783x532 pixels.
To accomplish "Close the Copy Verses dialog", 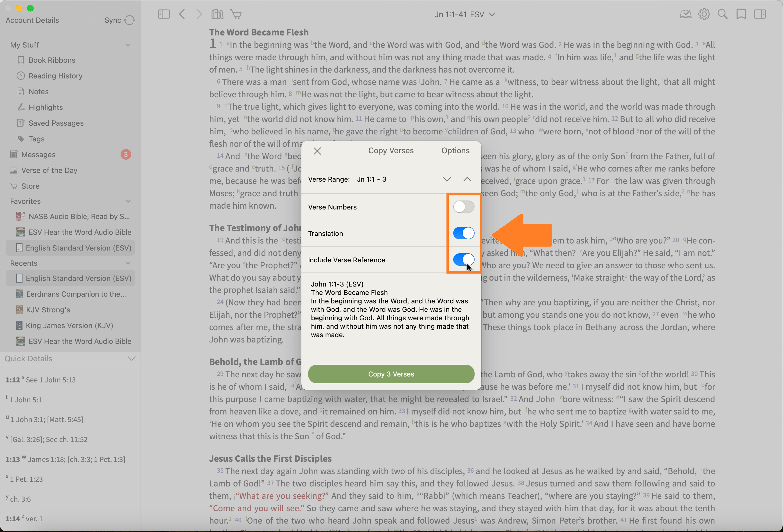I will [x=317, y=151].
